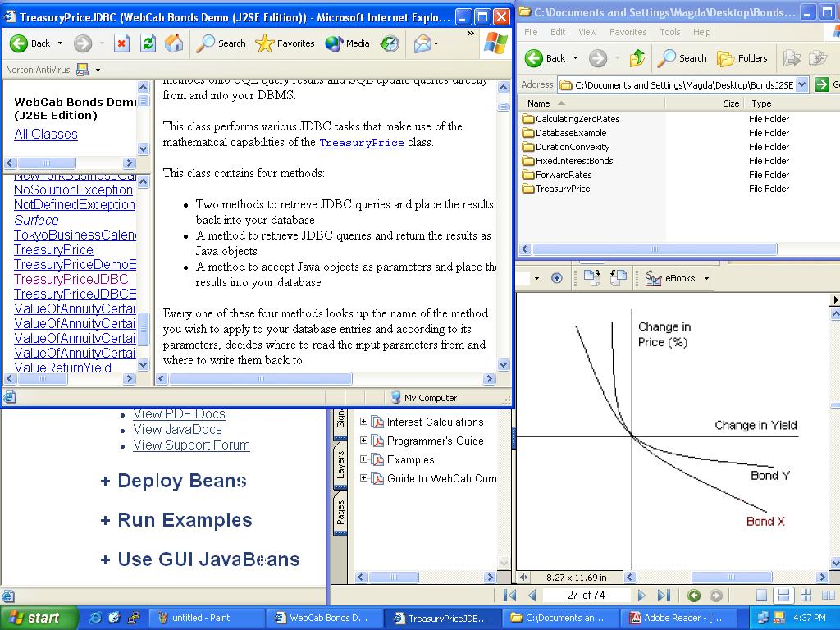Click the green Previous View button in Adobe Reader
Image resolution: width=840 pixels, height=630 pixels.
694,596
